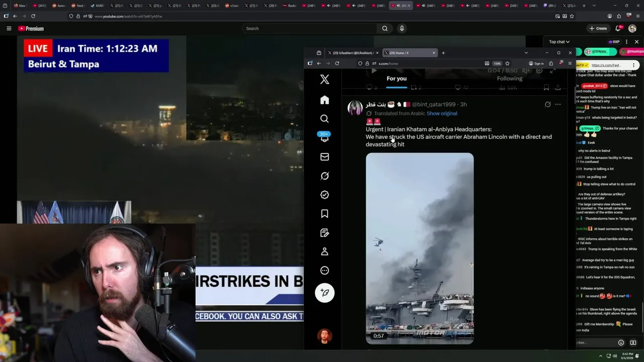The height and width of the screenshot is (362, 644).
Task: Click the YouTube search magnifier button
Action: click(385, 29)
